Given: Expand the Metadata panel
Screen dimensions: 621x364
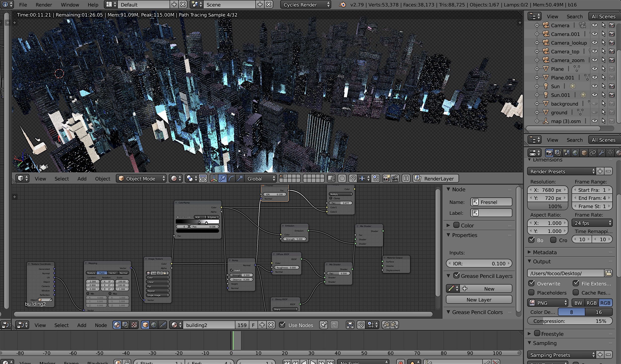Looking at the screenshot, I should pos(544,252).
